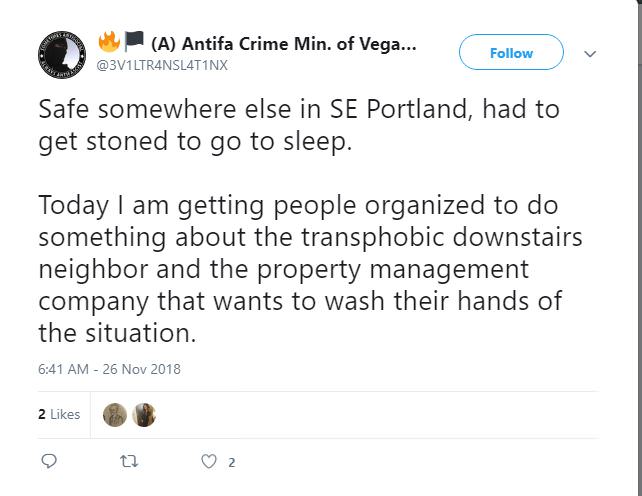Follow the Antifa Crime Min. account
The width and height of the screenshot is (642, 496).
[511, 53]
